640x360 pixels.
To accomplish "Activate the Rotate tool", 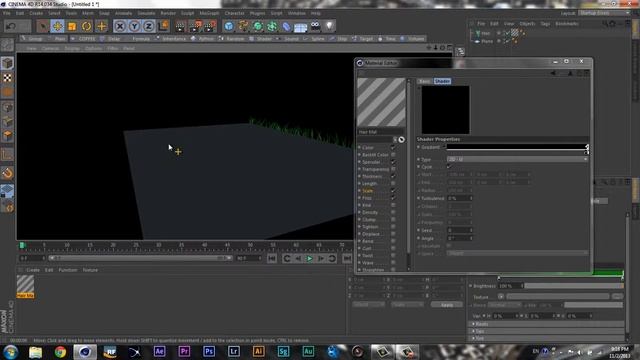I will click(87, 27).
